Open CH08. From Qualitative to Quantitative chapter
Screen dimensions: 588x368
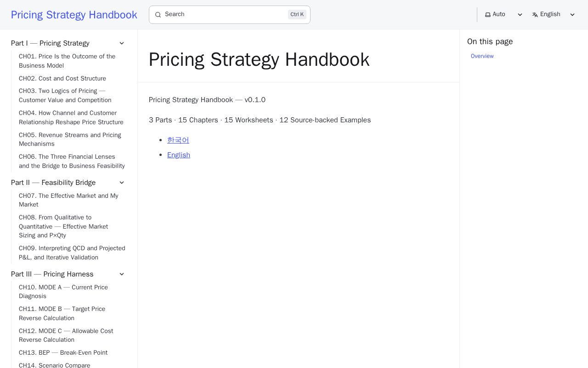[x=72, y=226]
